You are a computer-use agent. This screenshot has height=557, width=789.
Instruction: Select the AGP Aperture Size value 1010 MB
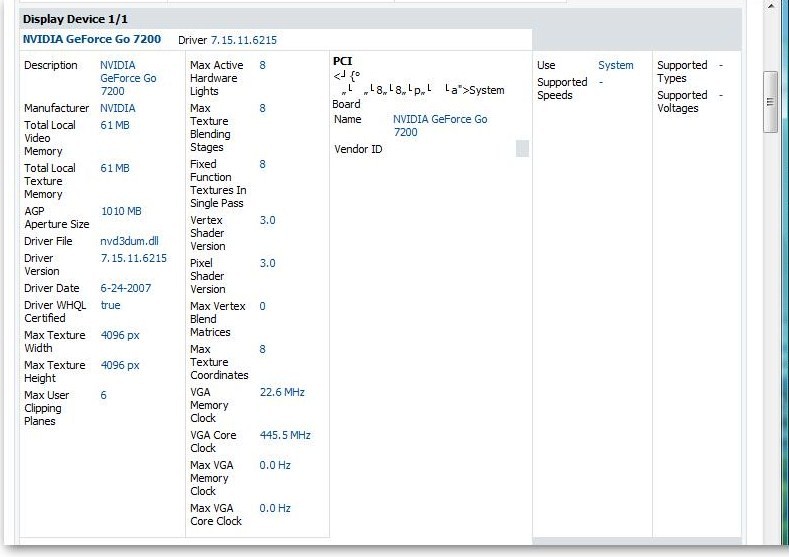(121, 211)
